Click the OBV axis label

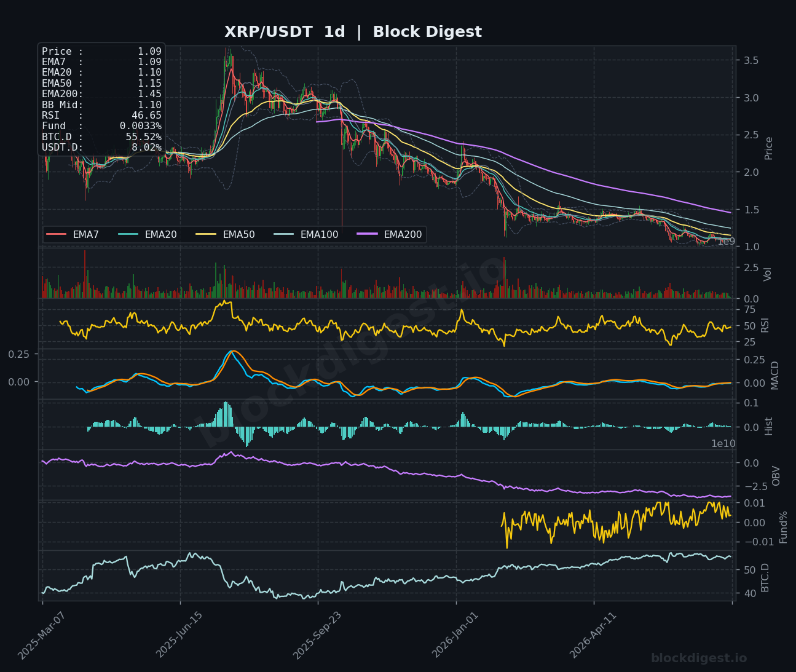(776, 476)
